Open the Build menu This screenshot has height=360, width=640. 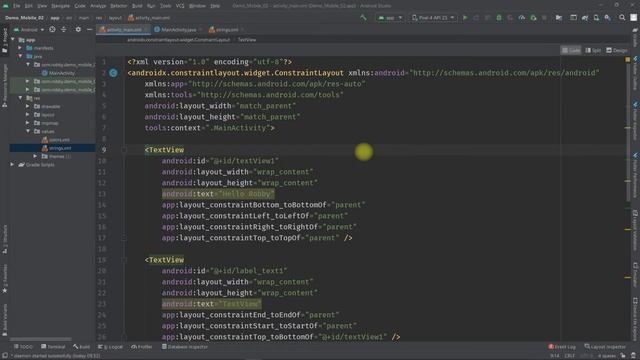click(x=137, y=6)
